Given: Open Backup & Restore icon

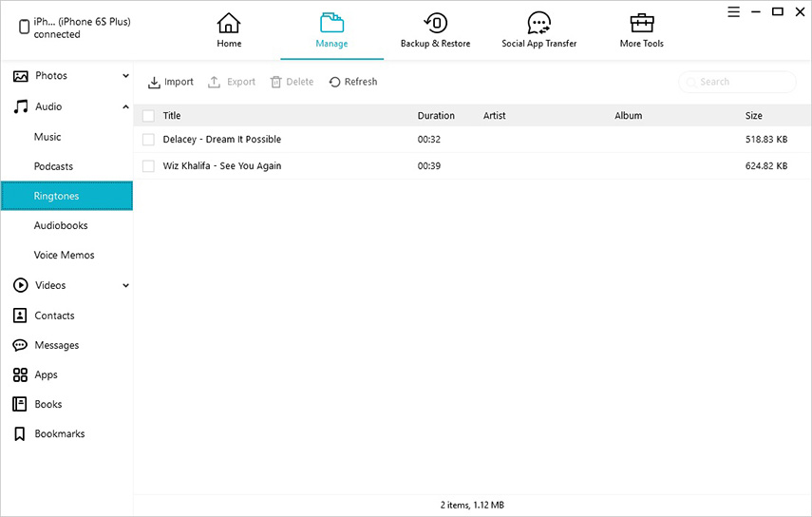Looking at the screenshot, I should (436, 23).
